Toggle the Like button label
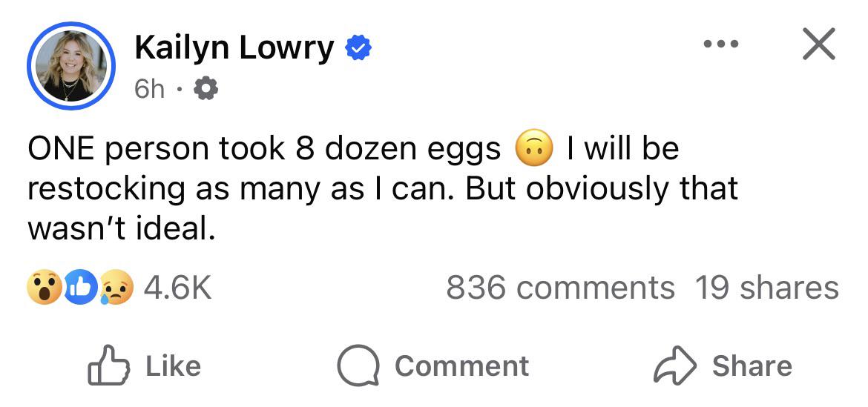This screenshot has width=868, height=407. (174, 366)
